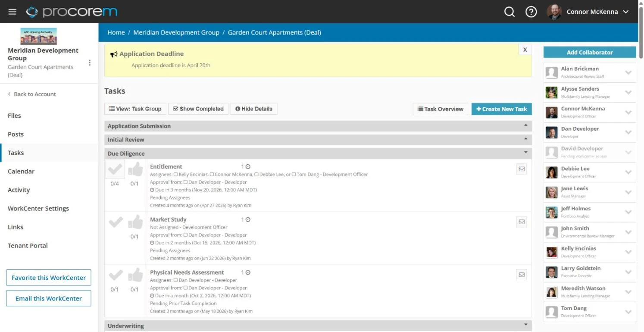
Task: Click the checkmark icon for Physical Needs Assessment
Action: pyautogui.click(x=115, y=275)
